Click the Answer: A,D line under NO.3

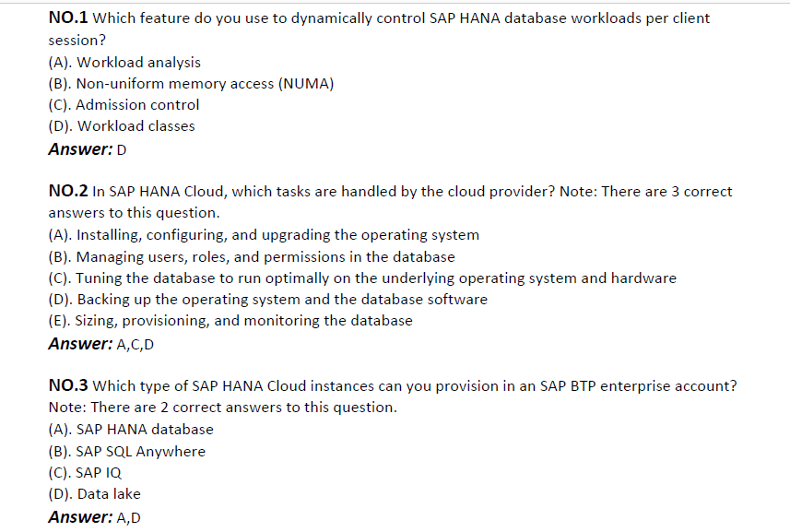click(x=94, y=517)
